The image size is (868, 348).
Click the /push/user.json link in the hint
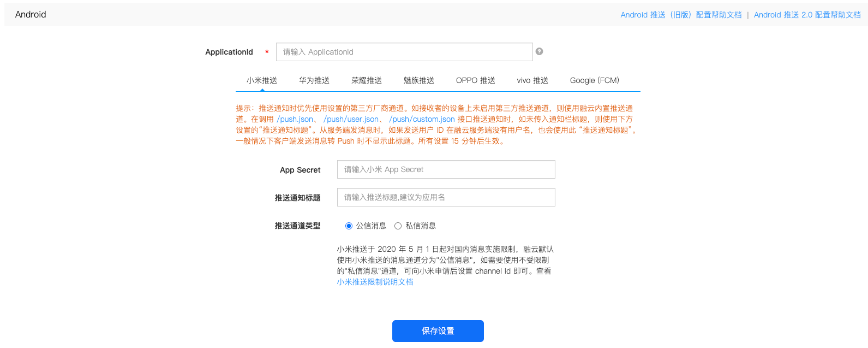point(351,119)
